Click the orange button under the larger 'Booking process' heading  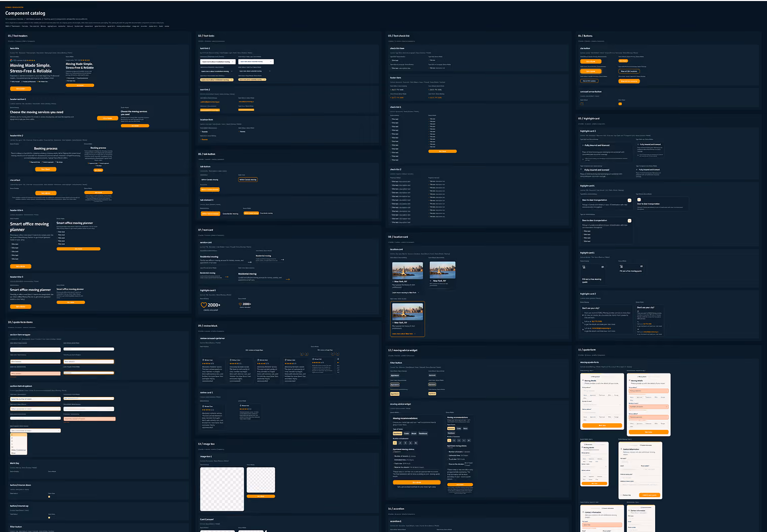tap(46, 169)
